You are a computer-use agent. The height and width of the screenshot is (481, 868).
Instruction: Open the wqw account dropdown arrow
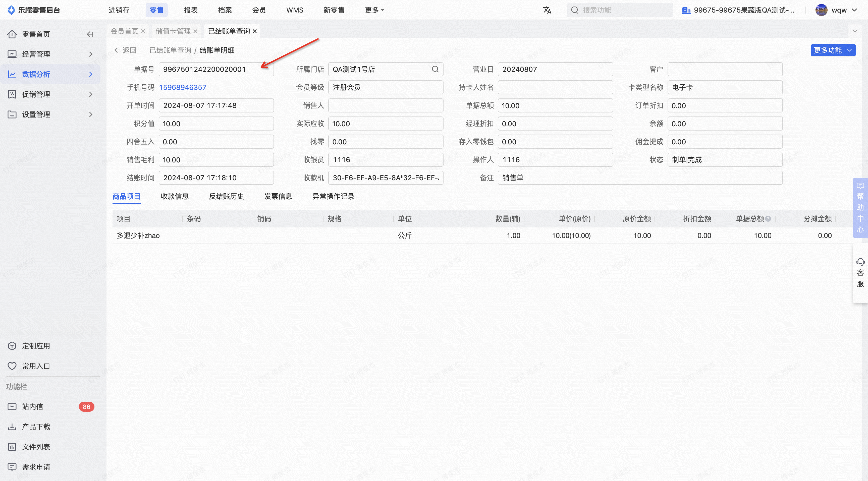854,10
